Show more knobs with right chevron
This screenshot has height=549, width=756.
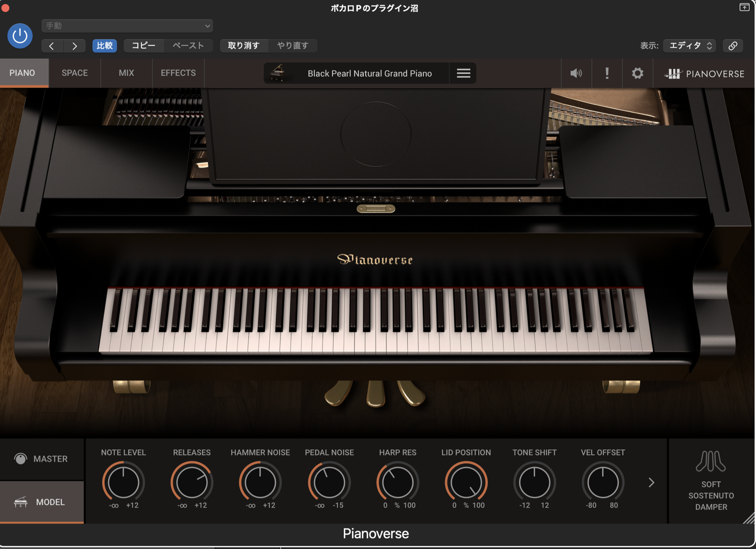(652, 482)
